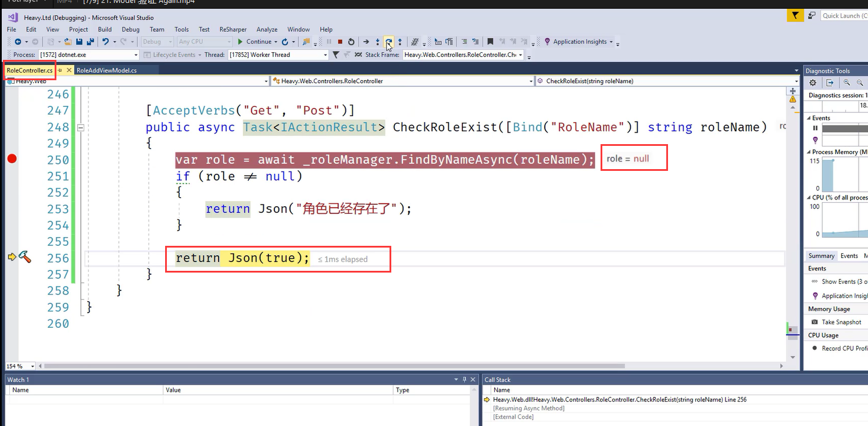868x426 pixels.
Task: Click the Step Out icon
Action: pos(399,42)
